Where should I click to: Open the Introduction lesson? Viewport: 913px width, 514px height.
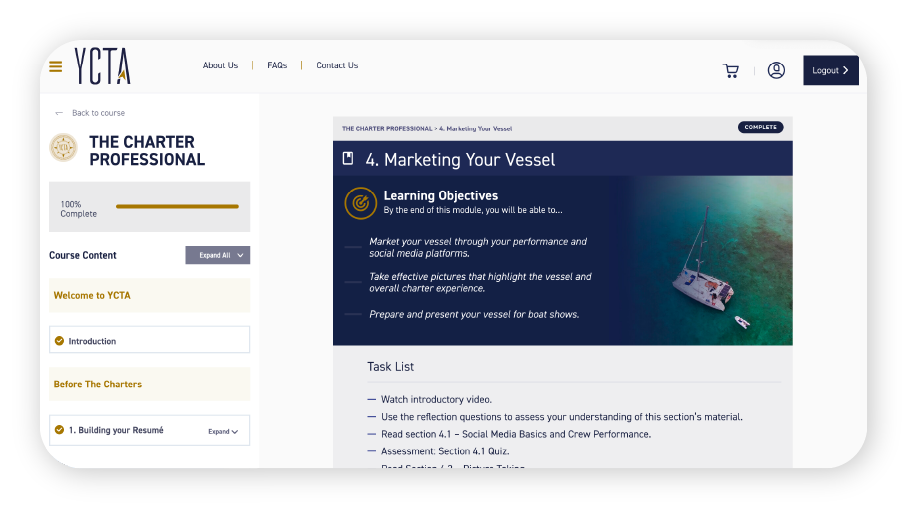pos(150,340)
